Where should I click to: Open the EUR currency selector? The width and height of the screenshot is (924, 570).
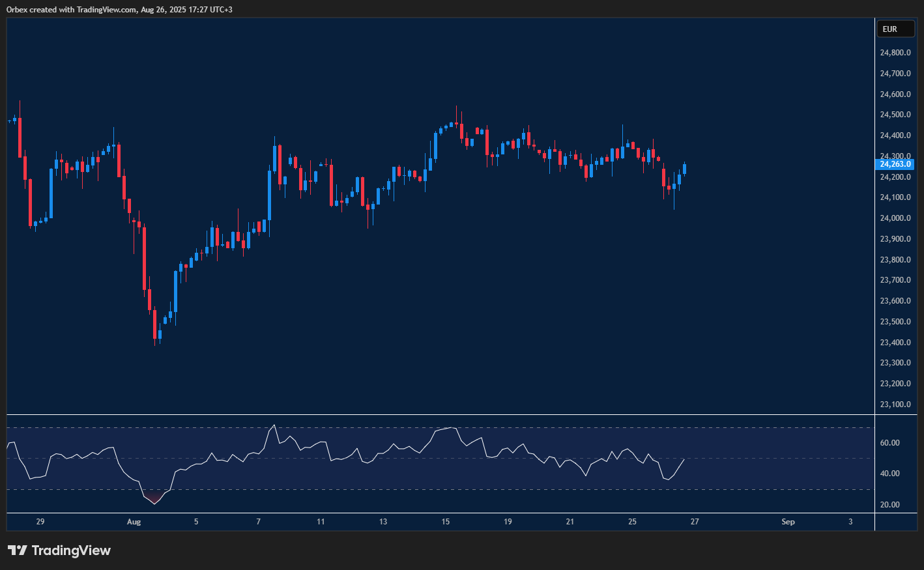(895, 29)
